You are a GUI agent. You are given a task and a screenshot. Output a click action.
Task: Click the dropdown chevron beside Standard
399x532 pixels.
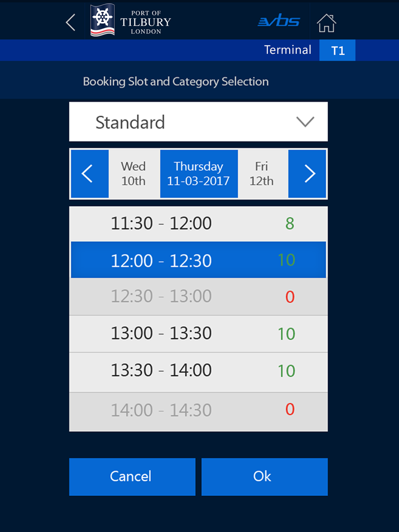pos(305,122)
